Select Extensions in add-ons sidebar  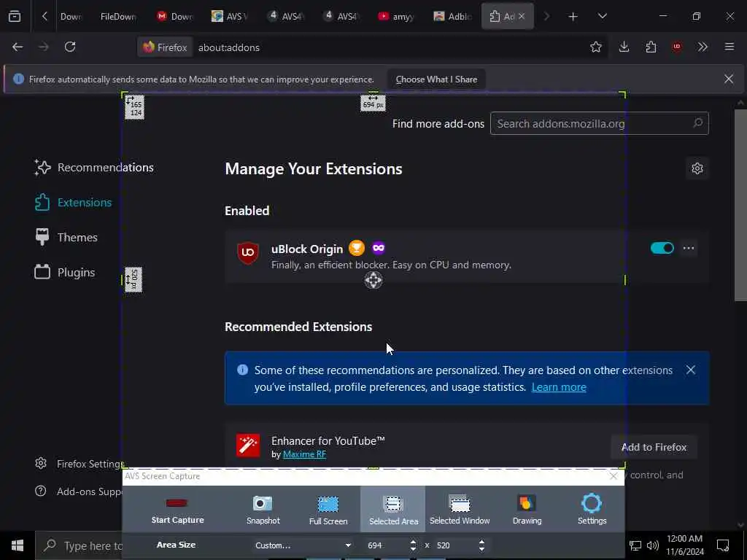73,203
